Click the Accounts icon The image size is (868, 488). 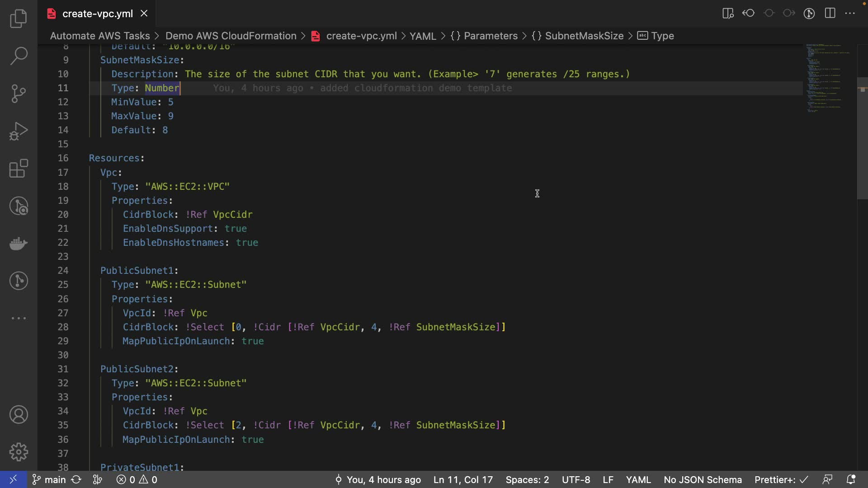19,414
